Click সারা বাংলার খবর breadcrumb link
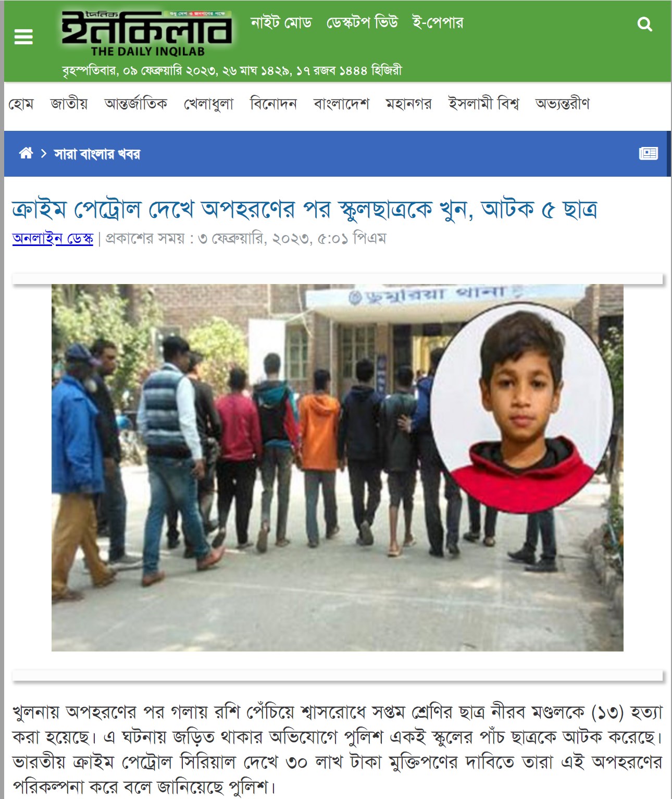 (97, 154)
